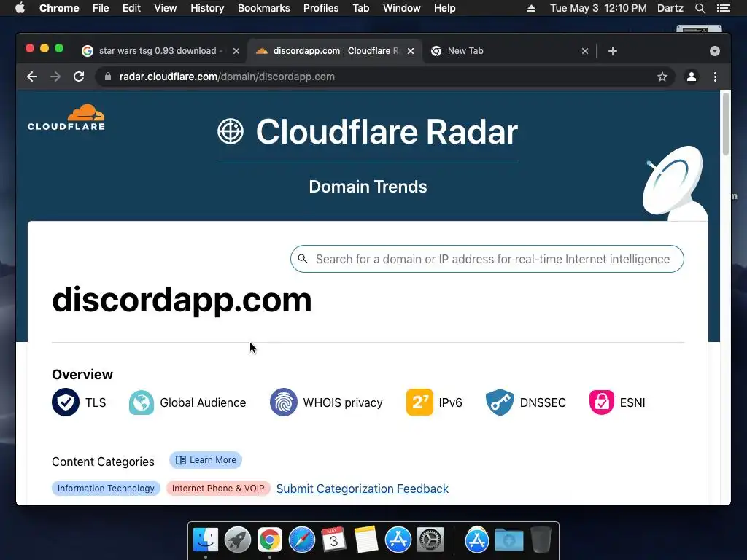Click the magnifier icon in the domain search box
The image size is (747, 560).
[303, 259]
